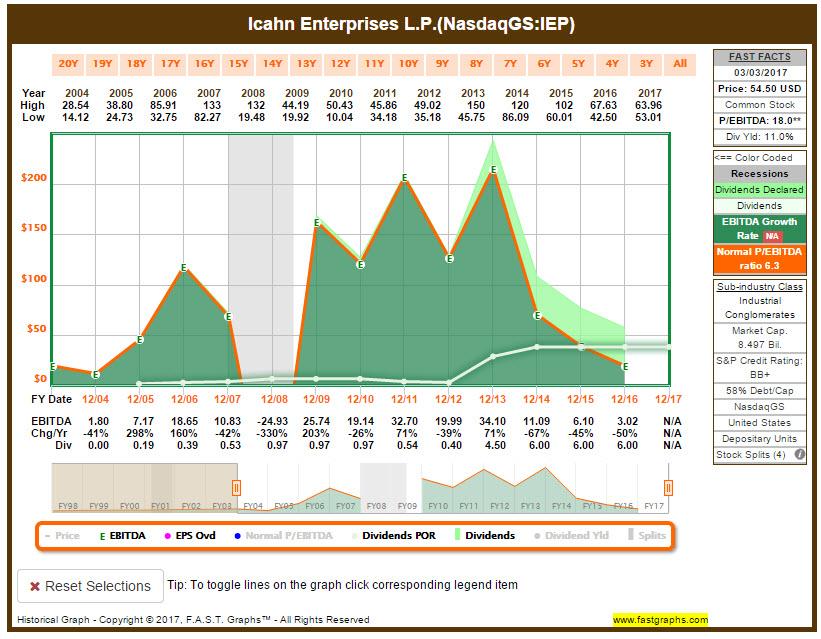Select the 11Y time range tab
The image size is (821, 639).
(x=374, y=64)
